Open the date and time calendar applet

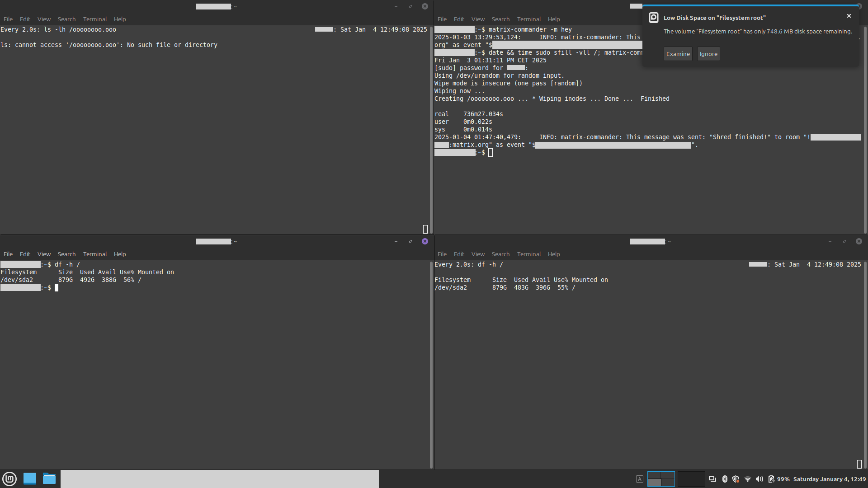coord(829,479)
